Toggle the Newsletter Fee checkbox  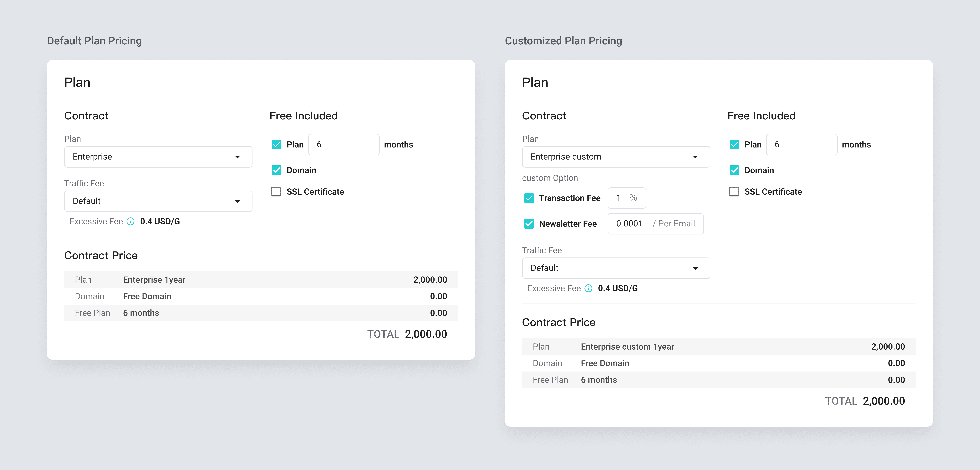coord(529,224)
